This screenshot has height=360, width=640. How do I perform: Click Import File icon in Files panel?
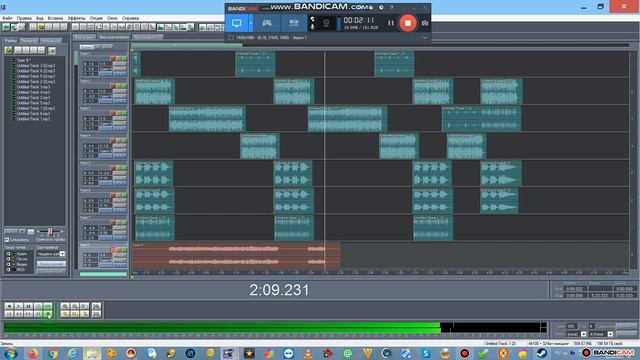(9, 50)
